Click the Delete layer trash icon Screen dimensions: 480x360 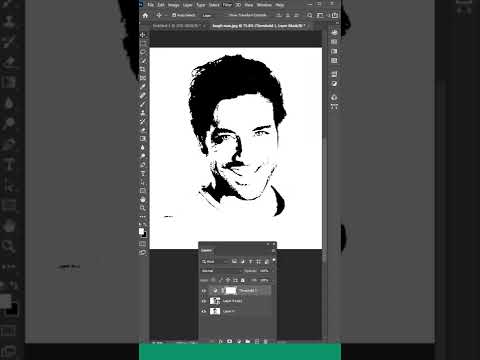pos(266,341)
